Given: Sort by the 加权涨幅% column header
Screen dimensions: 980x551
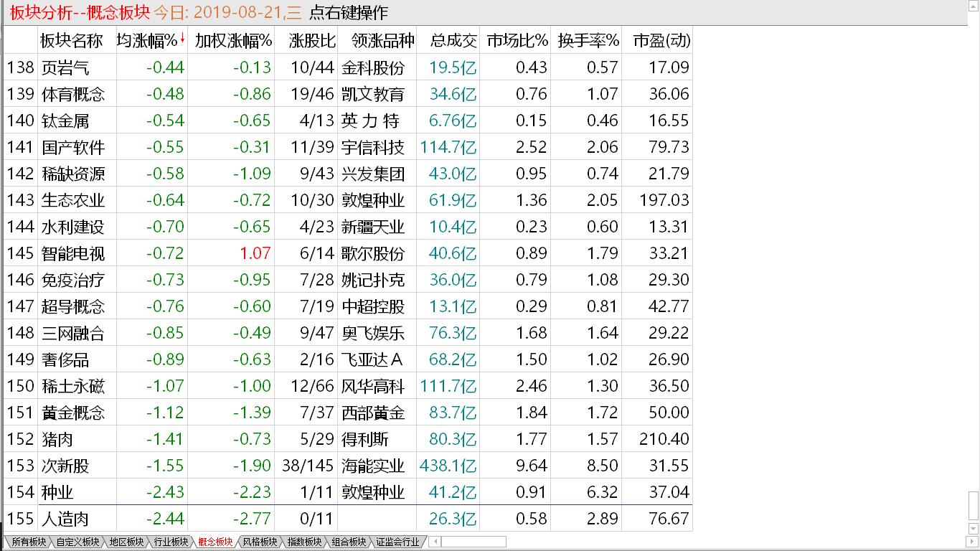Looking at the screenshot, I should click(233, 41).
